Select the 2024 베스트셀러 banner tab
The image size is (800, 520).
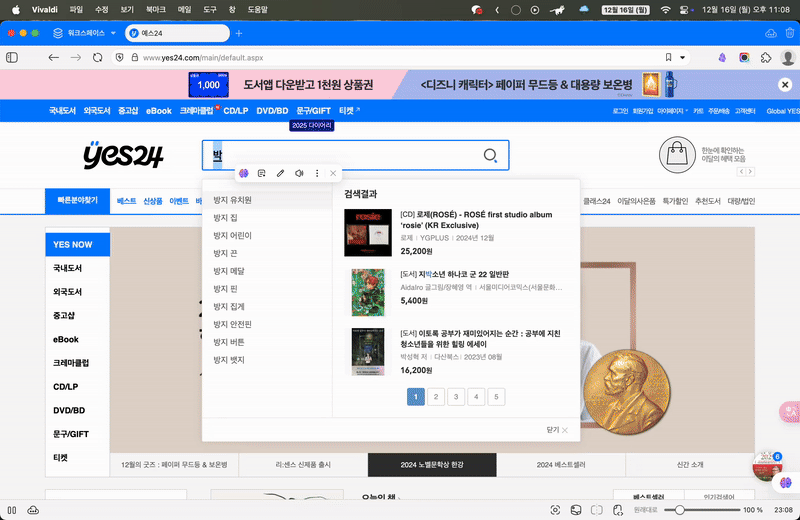[561, 465]
